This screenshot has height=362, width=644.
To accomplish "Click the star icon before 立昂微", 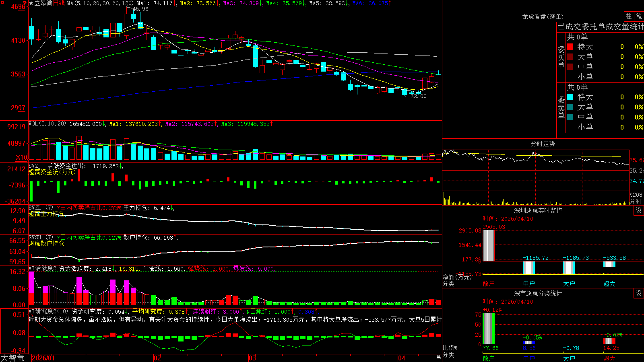I will [x=31, y=3].
